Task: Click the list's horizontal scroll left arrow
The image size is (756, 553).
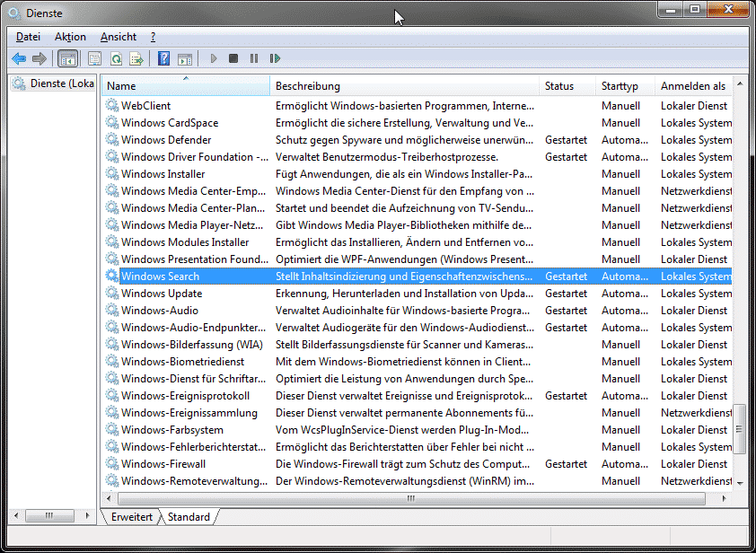Action: (x=109, y=498)
